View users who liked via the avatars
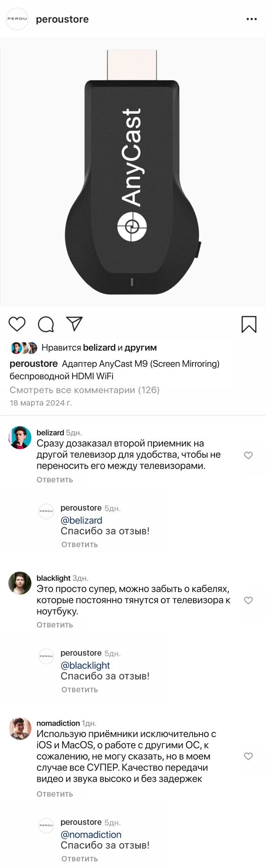 (x=24, y=348)
